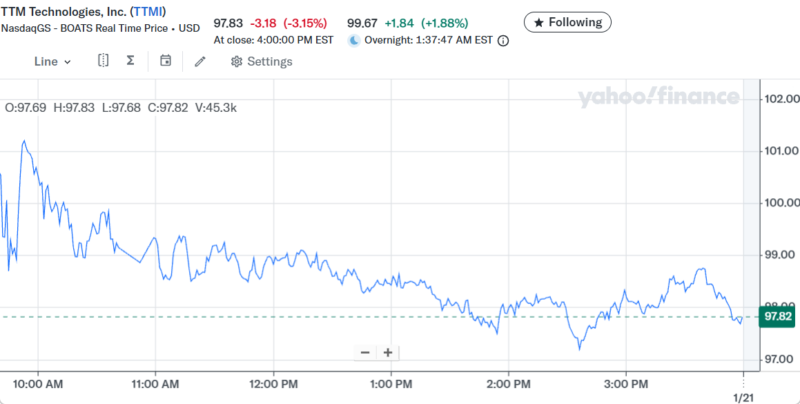Click the gear icon beside Settings

(x=236, y=61)
